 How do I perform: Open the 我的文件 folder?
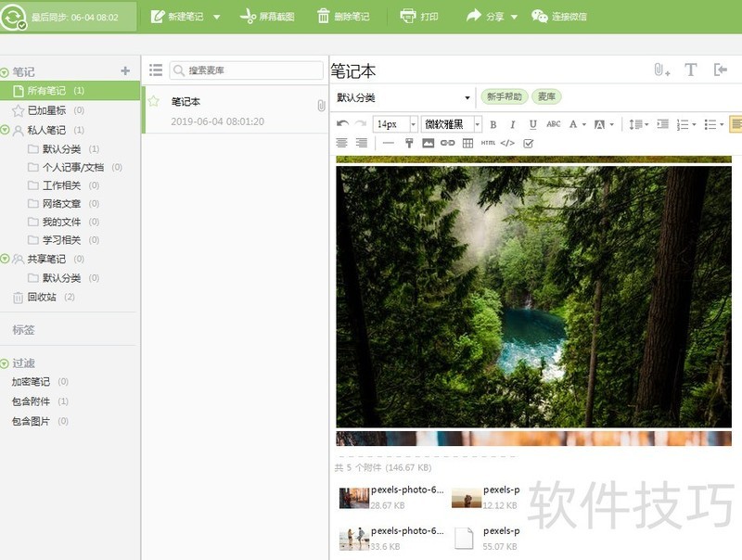(63, 222)
